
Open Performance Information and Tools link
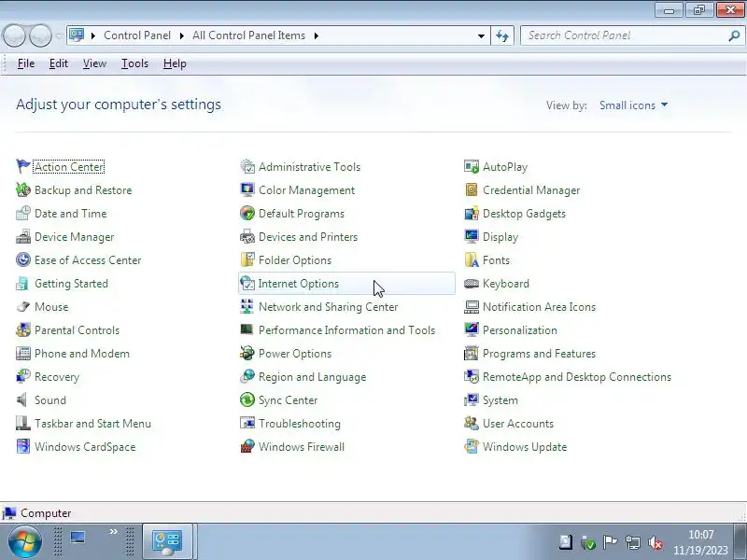(346, 330)
